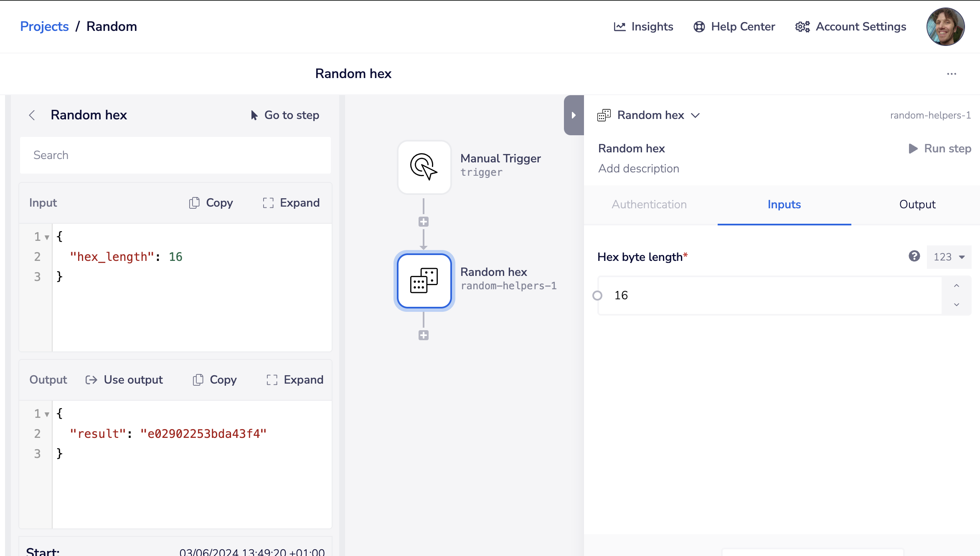Viewport: 980px width, 556px height.
Task: Click the help question mark icon
Action: pyautogui.click(x=914, y=256)
